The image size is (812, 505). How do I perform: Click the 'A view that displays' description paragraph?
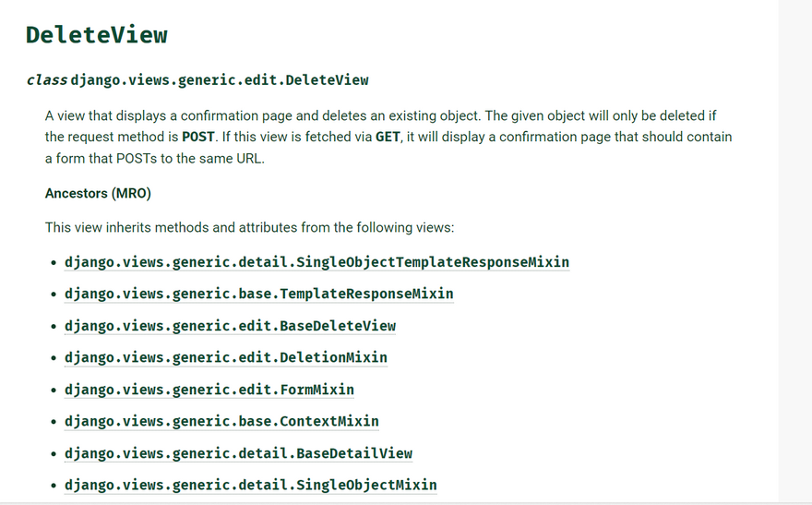pos(380,116)
